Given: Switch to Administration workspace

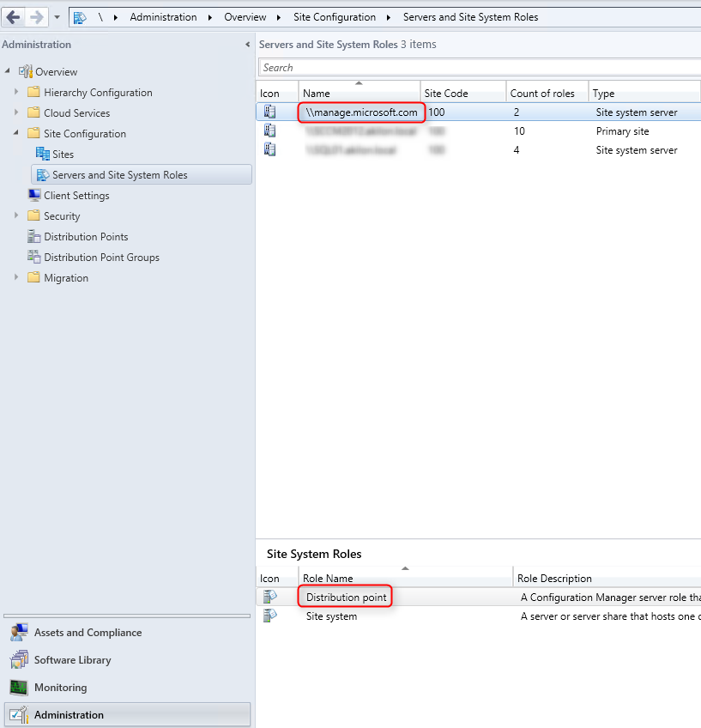Looking at the screenshot, I should 127,714.
